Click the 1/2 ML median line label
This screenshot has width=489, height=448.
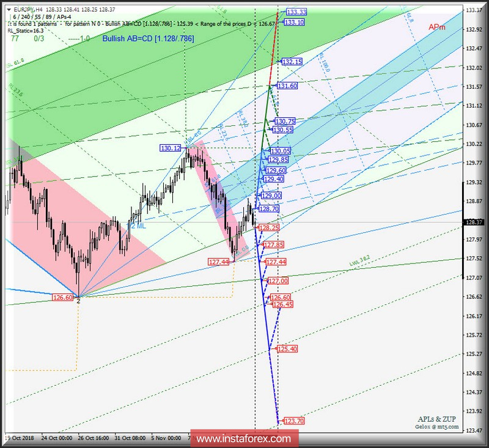(x=136, y=226)
